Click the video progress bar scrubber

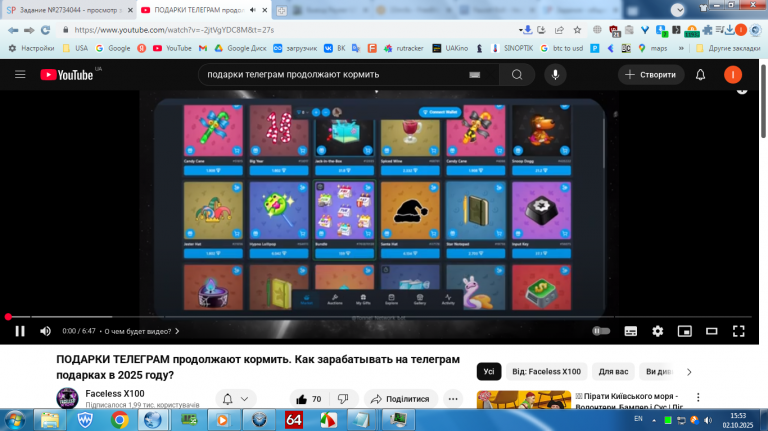tap(8, 317)
